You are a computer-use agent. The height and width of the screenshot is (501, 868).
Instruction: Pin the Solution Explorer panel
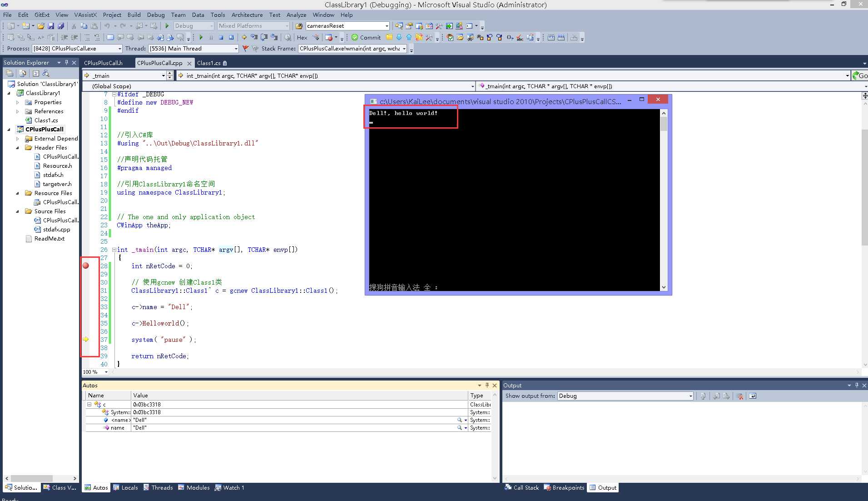point(66,62)
